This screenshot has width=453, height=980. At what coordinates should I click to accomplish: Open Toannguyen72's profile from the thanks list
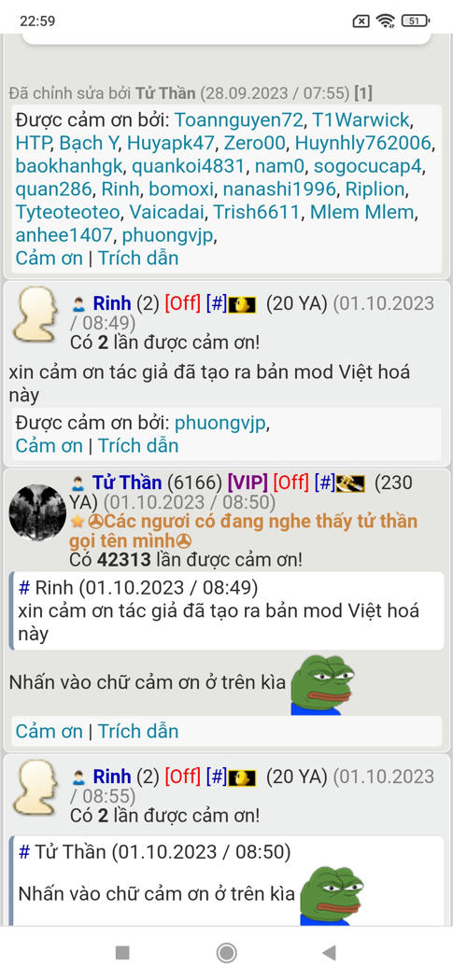(238, 119)
